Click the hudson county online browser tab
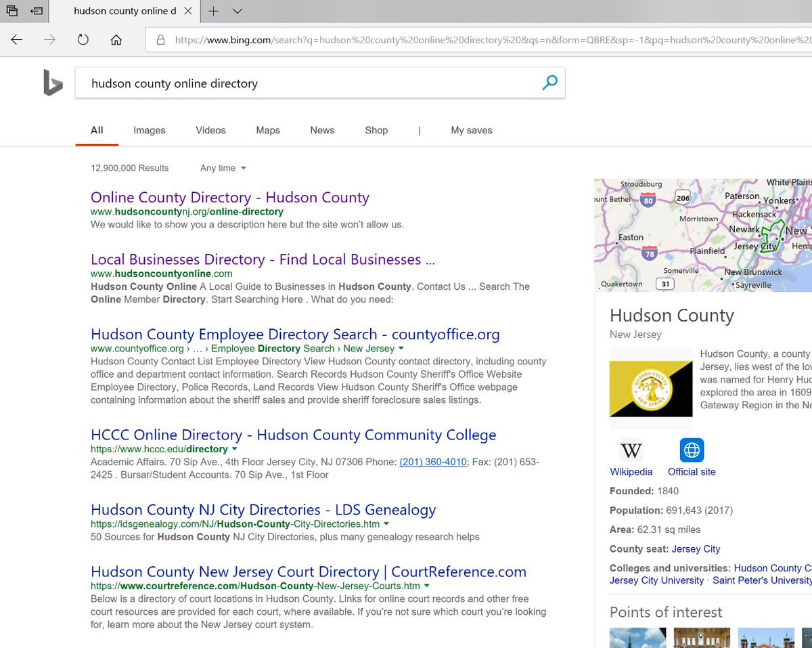812x648 pixels. coord(125,11)
